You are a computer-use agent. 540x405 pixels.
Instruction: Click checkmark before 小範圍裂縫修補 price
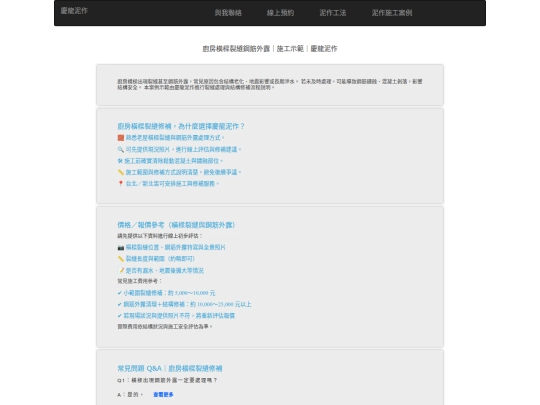pyautogui.click(x=120, y=293)
